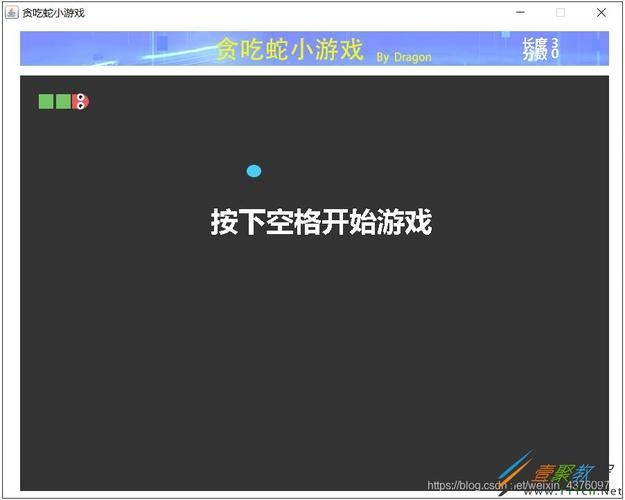This screenshot has height=500, width=625.
Task: Click the By Dragon author text
Action: tap(404, 57)
